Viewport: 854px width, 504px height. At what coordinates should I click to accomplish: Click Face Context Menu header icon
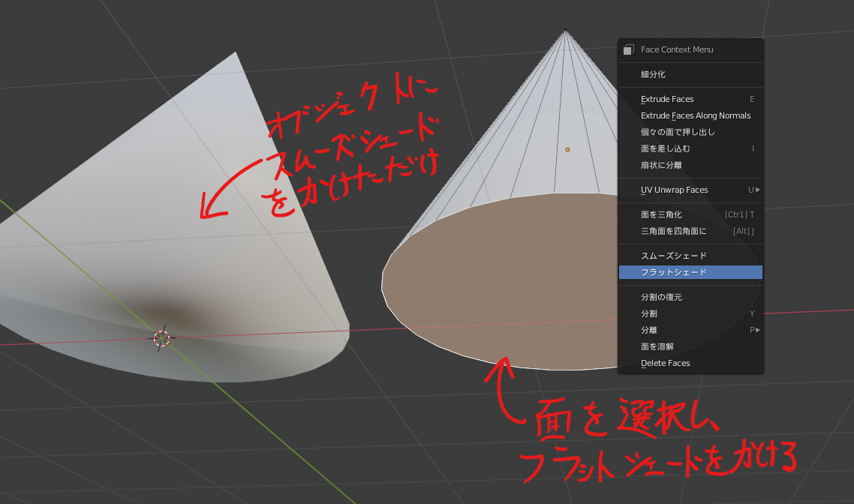tap(629, 49)
